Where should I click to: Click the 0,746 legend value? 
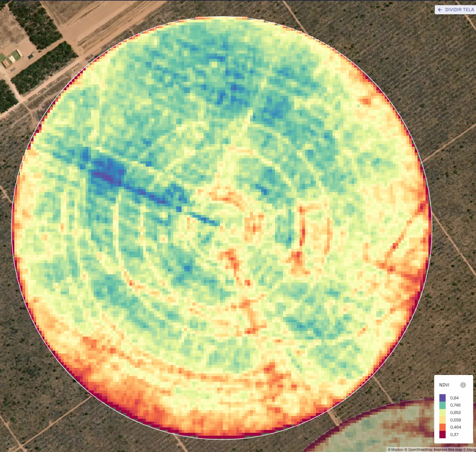click(x=455, y=405)
